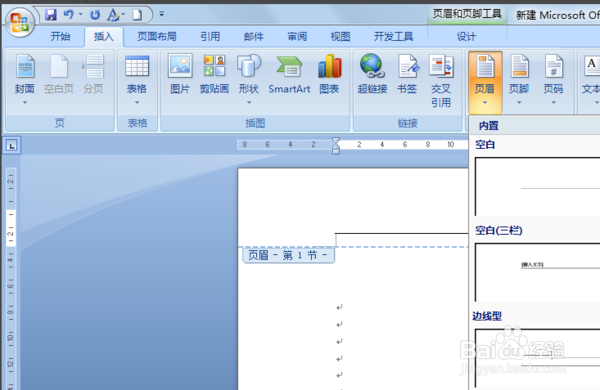600x390 pixels.
Task: Undo the last action
Action: [x=68, y=15]
